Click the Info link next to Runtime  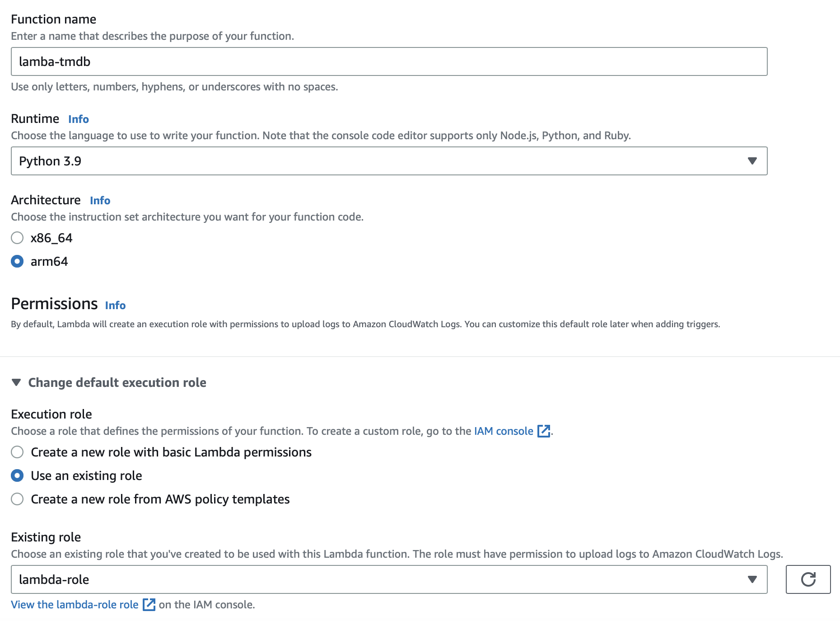(x=78, y=119)
